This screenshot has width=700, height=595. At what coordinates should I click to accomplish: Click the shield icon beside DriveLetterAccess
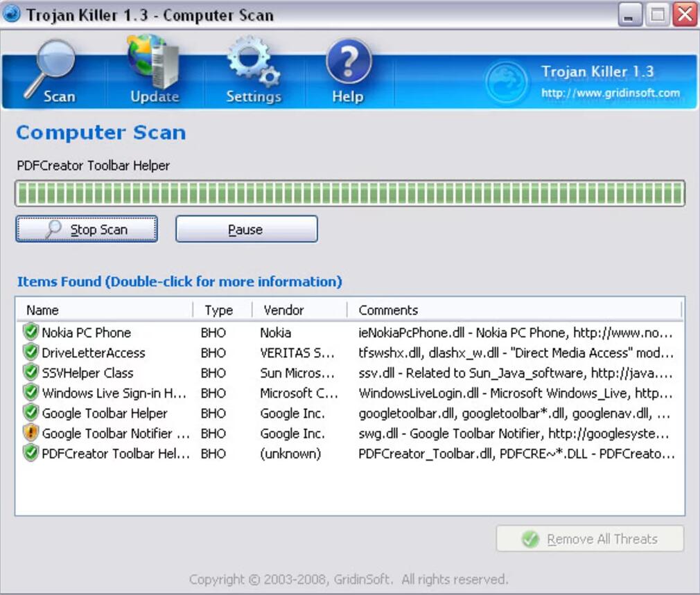[30, 353]
